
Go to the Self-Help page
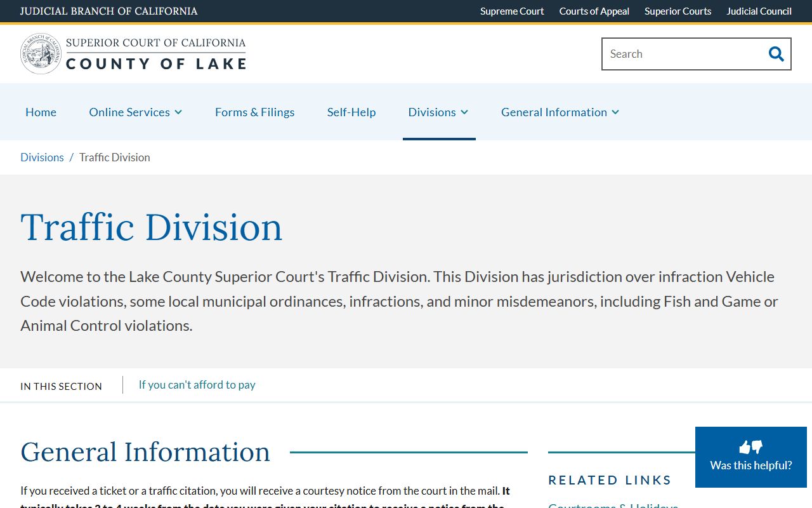click(351, 112)
